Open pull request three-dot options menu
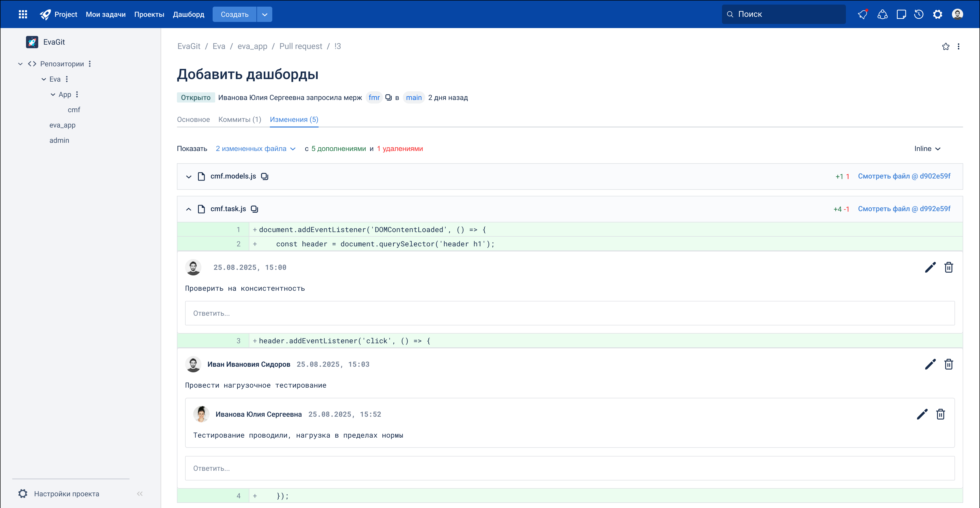Viewport: 980px width, 508px height. 959,46
